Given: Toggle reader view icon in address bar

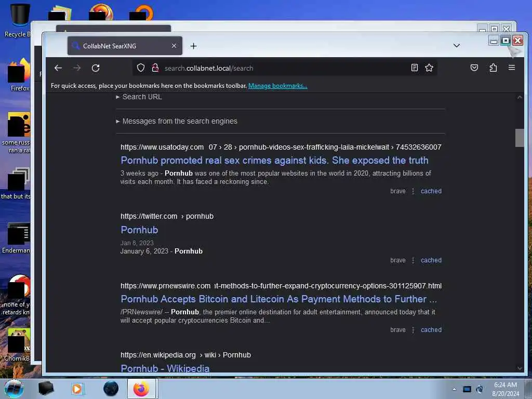Looking at the screenshot, I should (414, 68).
